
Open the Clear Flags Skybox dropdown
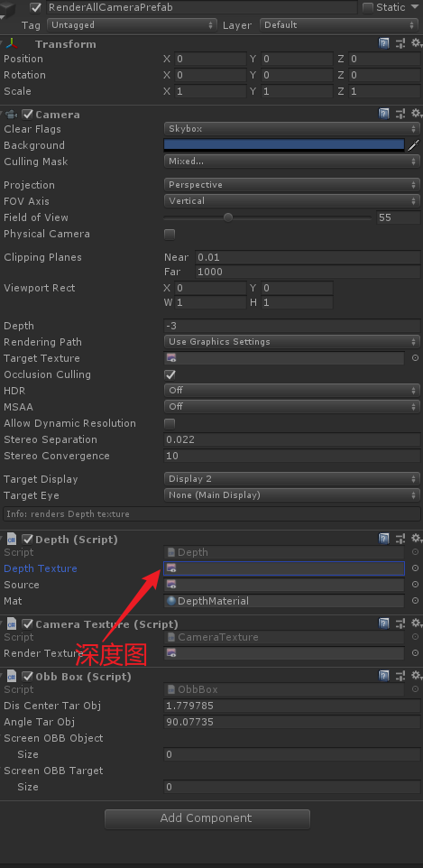pyautogui.click(x=292, y=128)
